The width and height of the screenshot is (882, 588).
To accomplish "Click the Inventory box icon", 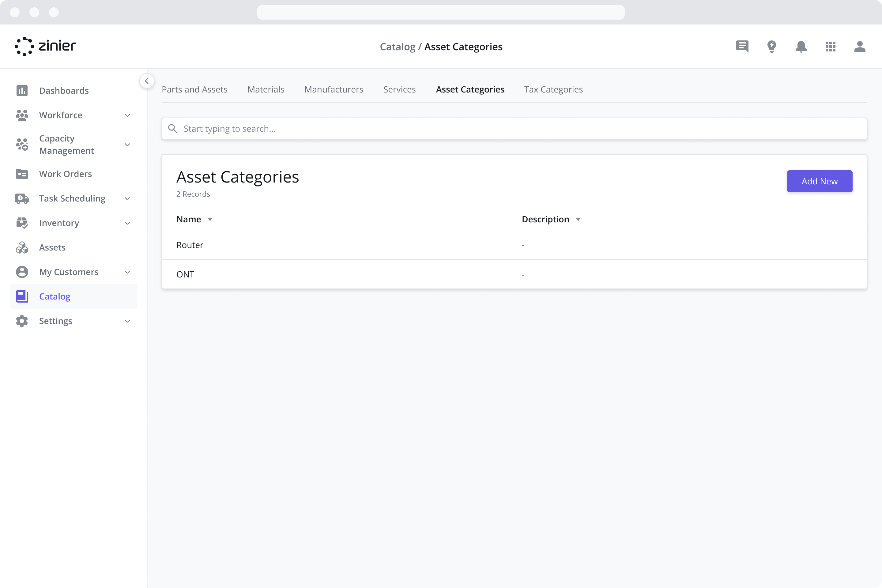I will point(22,223).
